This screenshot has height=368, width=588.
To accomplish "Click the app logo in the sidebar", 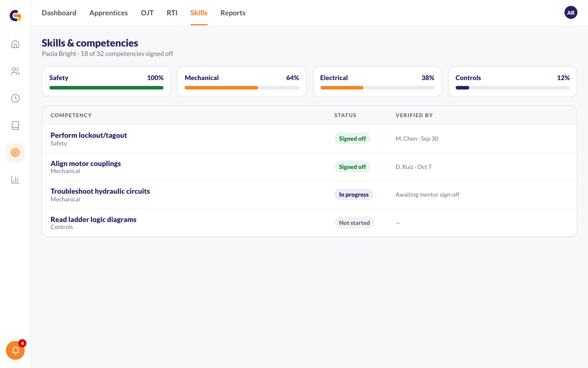I will point(15,16).
